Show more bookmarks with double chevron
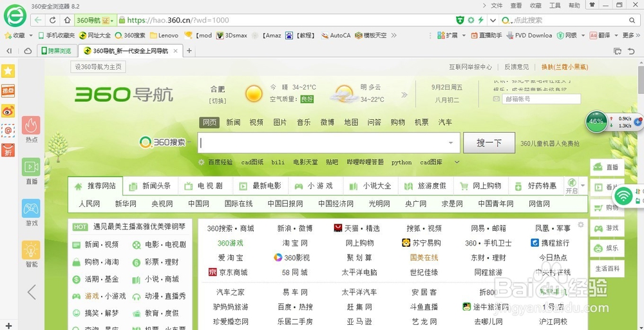The width and height of the screenshot is (644, 330). tap(394, 35)
